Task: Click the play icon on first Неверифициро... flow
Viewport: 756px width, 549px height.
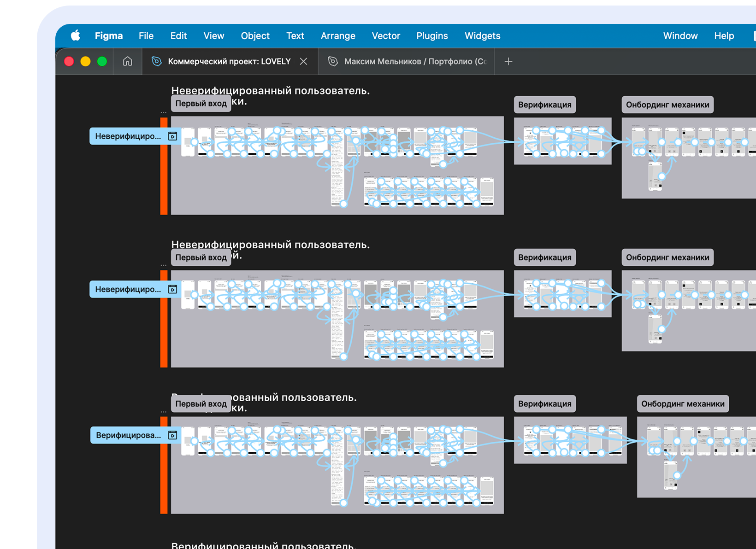Action: 172,136
